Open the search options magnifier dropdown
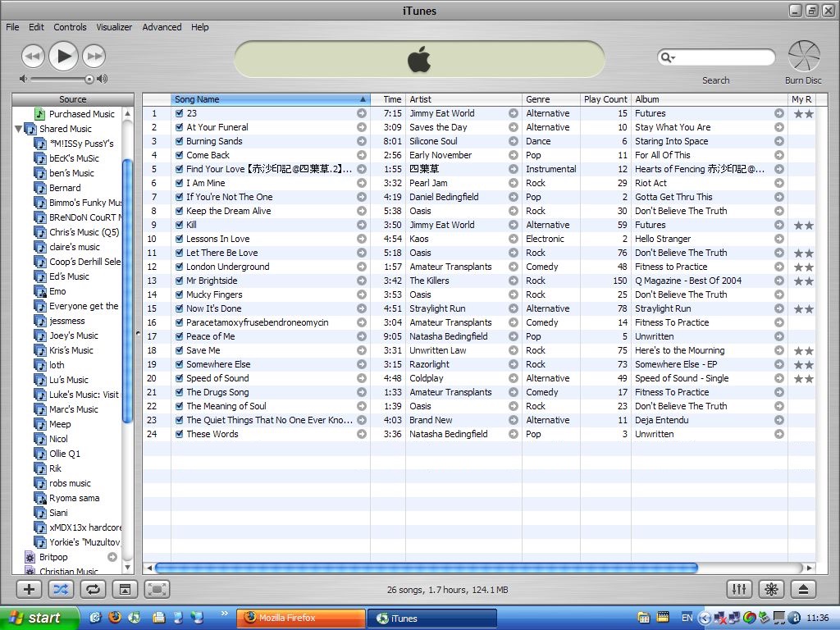This screenshot has width=840, height=630. click(668, 57)
